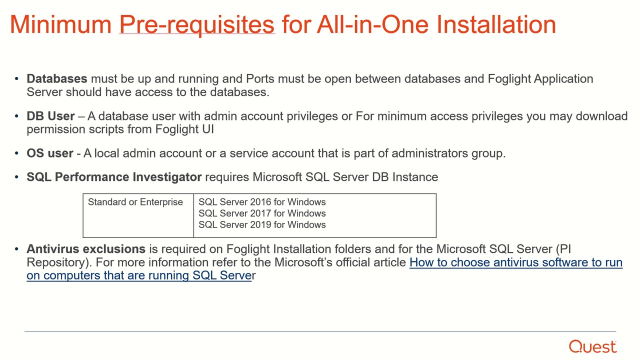Viewport: 640px width, 360px height.
Task: Select the slide title text
Action: (x=283, y=24)
